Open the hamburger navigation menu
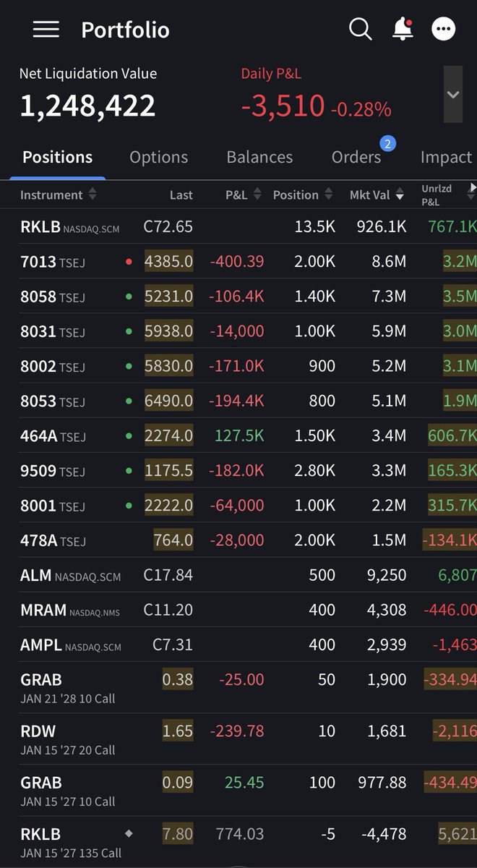Image resolution: width=477 pixels, height=868 pixels. 46,29
